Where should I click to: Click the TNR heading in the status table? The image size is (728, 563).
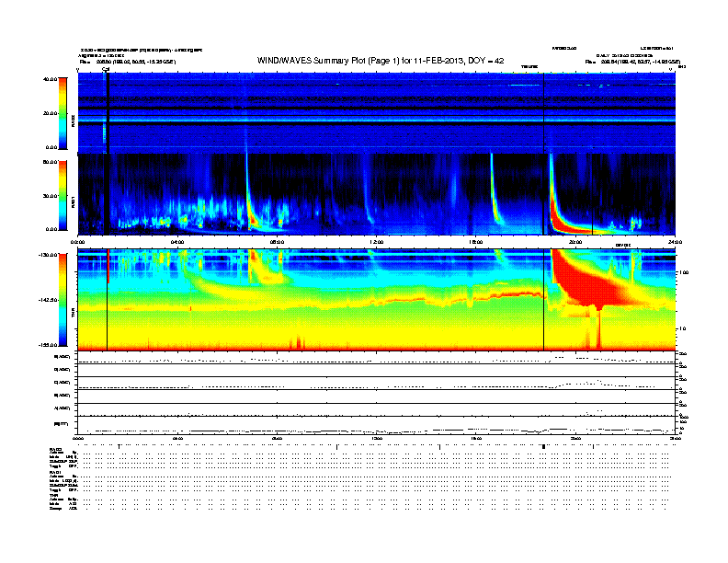tap(53, 495)
